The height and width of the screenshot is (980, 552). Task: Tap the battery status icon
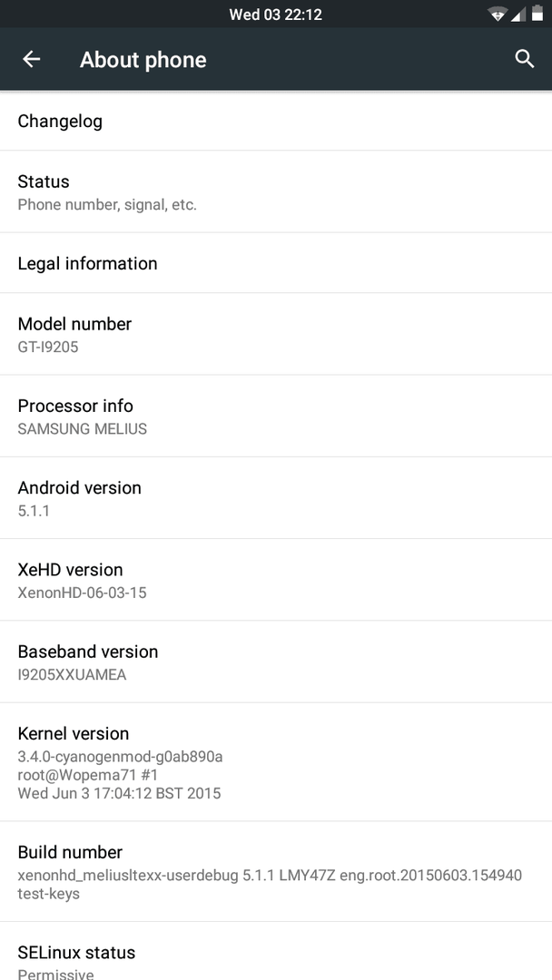pos(537,14)
